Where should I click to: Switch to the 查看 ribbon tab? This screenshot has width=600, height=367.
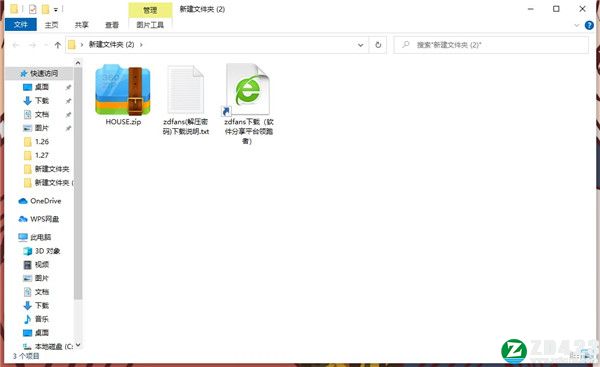(x=112, y=25)
